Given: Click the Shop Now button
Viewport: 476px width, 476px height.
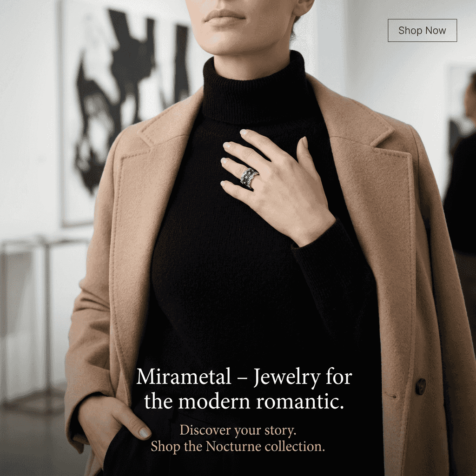Looking at the screenshot, I should (x=422, y=30).
